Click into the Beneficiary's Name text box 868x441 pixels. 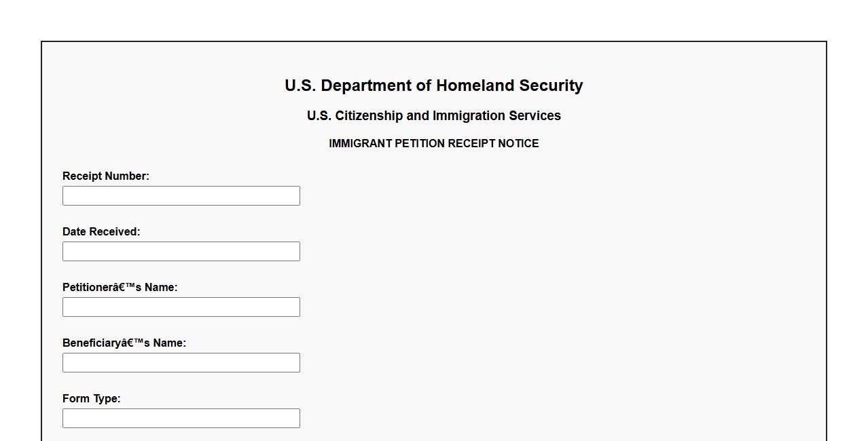click(x=181, y=363)
